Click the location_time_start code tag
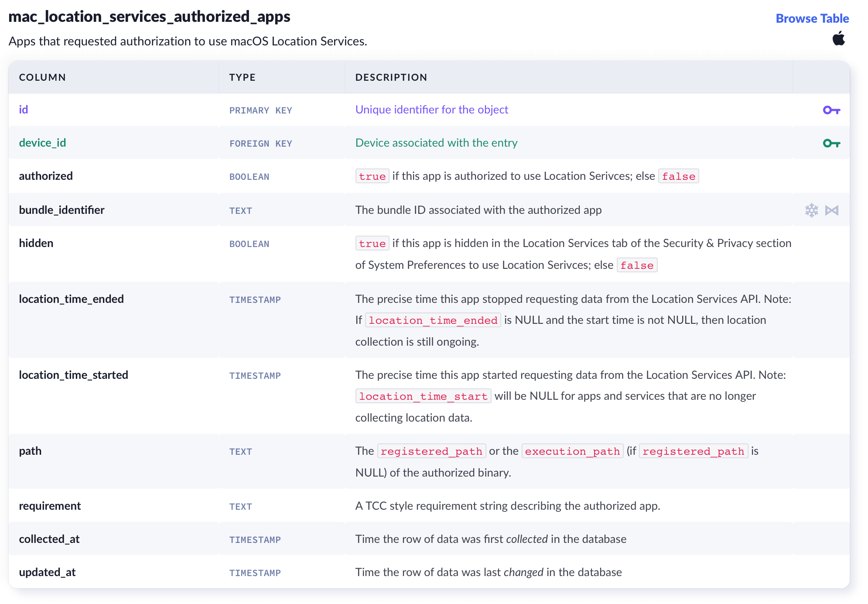868x604 pixels. [423, 396]
